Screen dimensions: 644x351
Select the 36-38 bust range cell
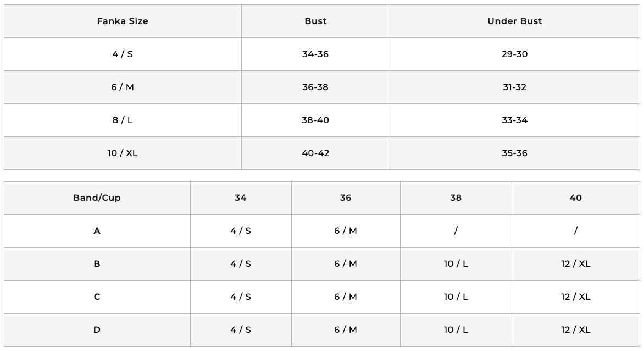pos(315,87)
